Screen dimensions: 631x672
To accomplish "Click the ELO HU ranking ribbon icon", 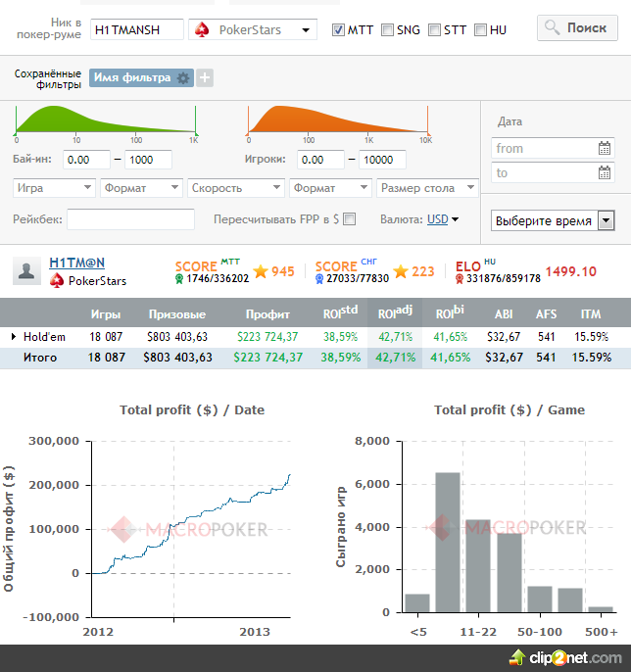I will [460, 279].
